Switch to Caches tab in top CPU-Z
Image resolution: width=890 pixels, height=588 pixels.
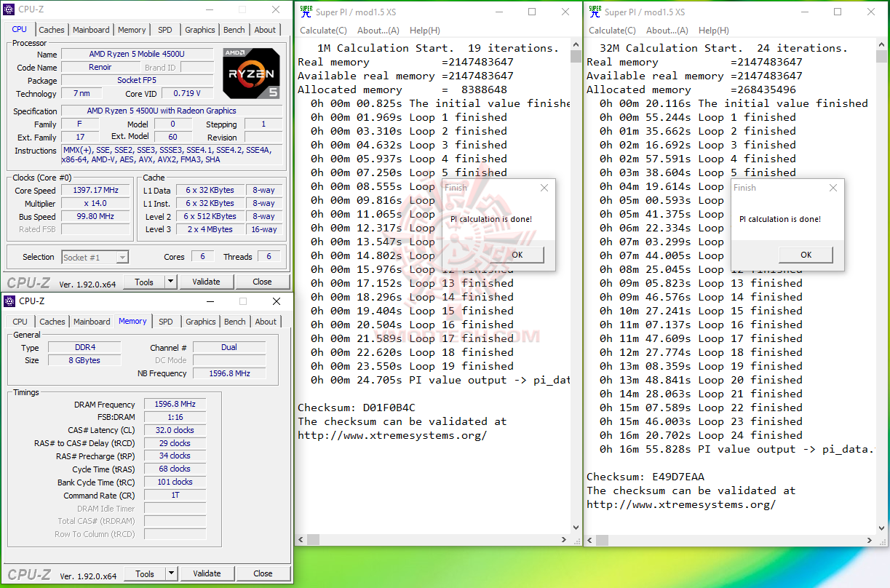click(x=52, y=30)
